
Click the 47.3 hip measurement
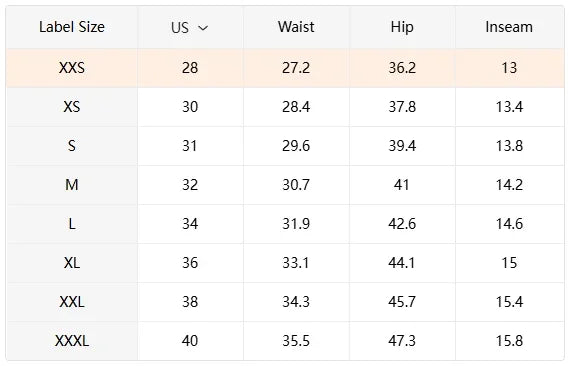(x=402, y=341)
